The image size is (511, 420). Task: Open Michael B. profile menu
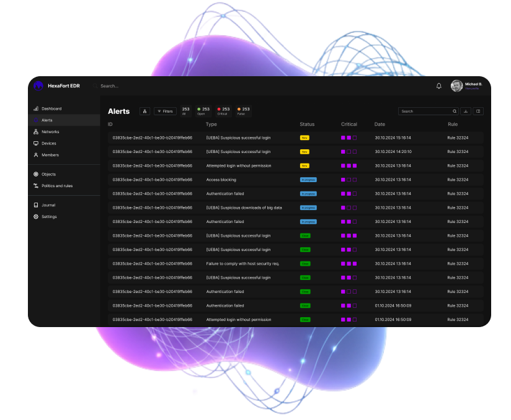(457, 86)
